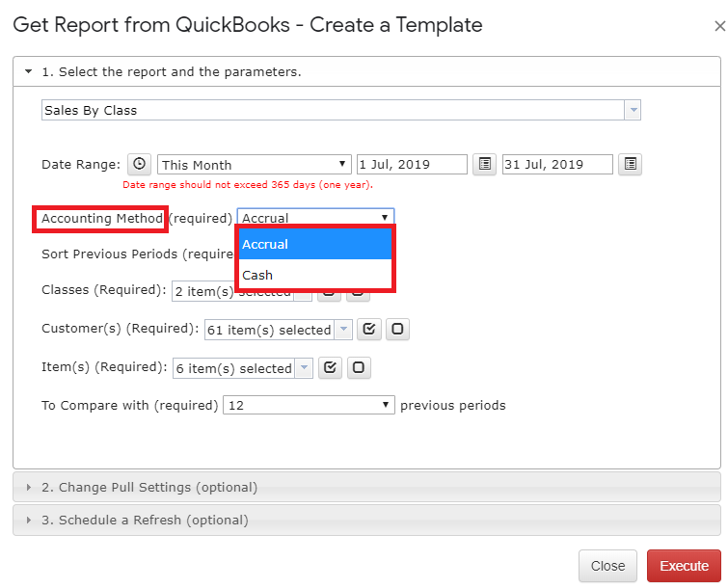
Task: Click the clock icon beside Date Range
Action: (x=139, y=164)
